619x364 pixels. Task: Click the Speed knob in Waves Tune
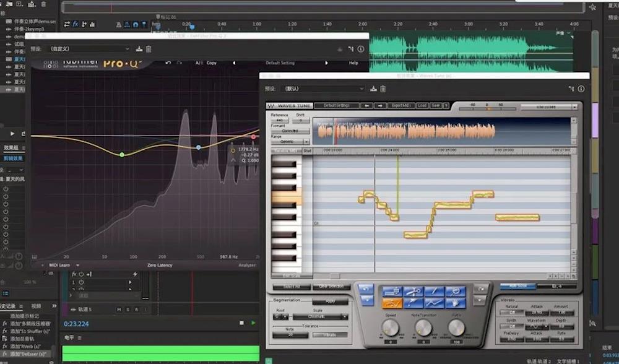[391, 327]
